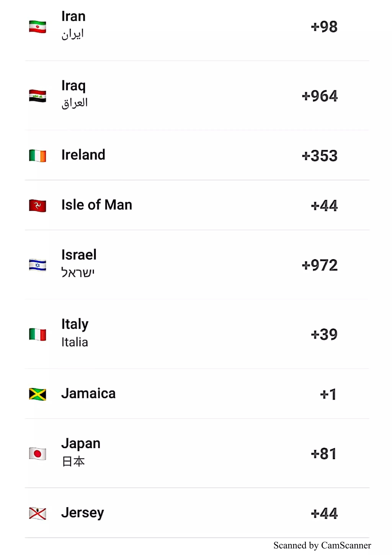Pick the Isle of Man entry

197,205
